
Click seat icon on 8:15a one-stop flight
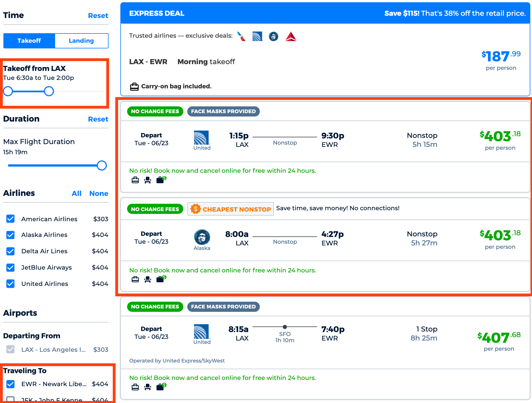148,387
